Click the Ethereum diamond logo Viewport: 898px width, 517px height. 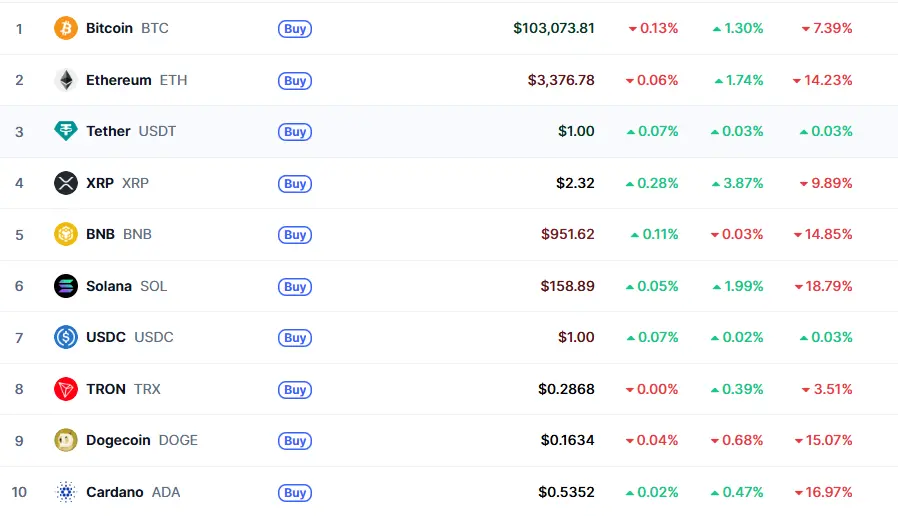[x=66, y=80]
